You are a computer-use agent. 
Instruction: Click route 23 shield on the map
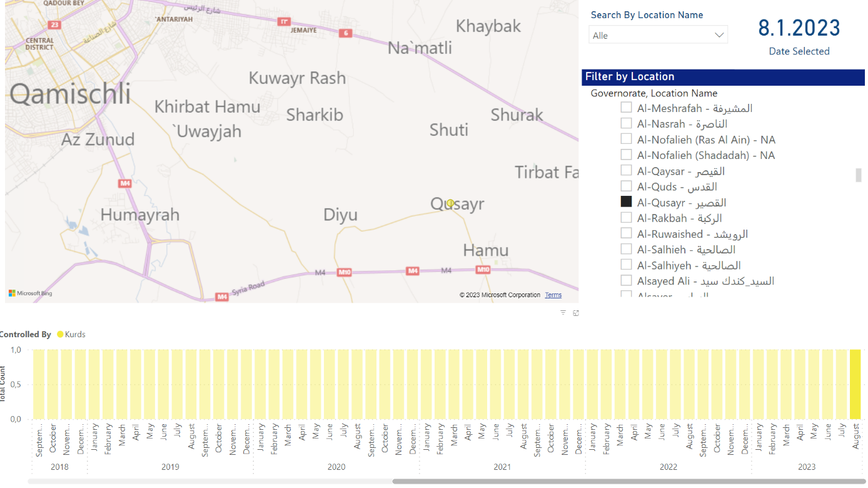pyautogui.click(x=55, y=25)
